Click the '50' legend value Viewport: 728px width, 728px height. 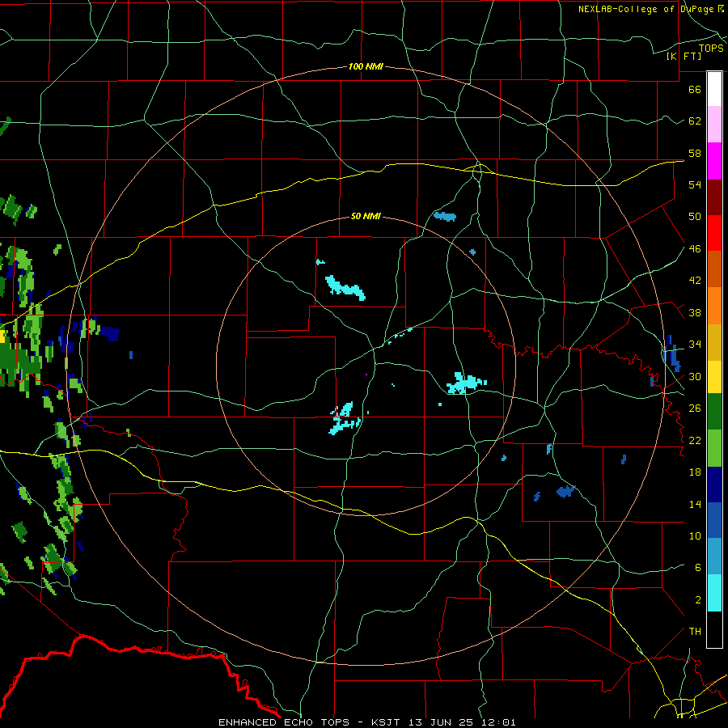coord(695,217)
